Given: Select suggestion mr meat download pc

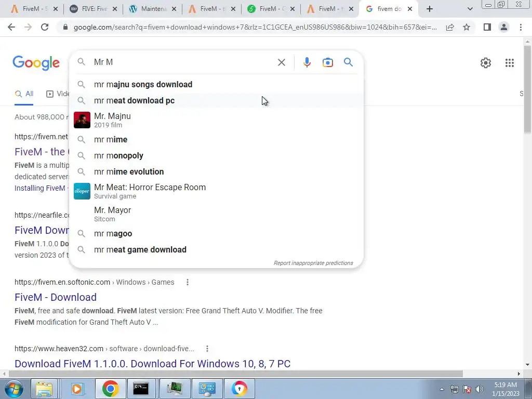Looking at the screenshot, I should [216, 100].
